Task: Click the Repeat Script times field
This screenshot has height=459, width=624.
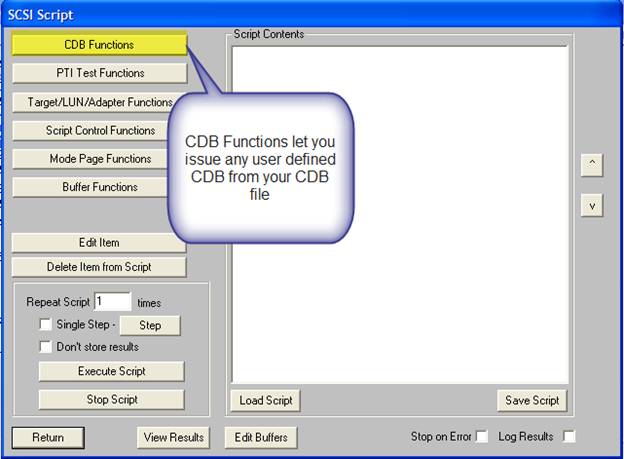Action: point(112,301)
